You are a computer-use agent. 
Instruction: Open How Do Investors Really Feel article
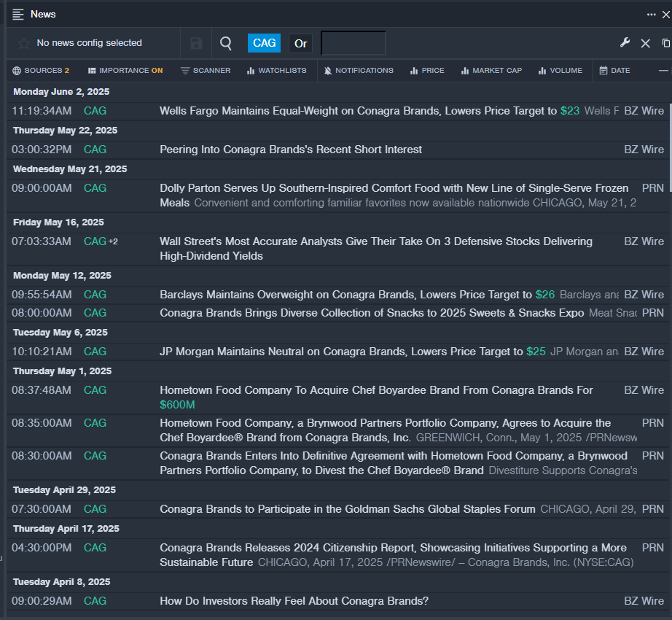tap(294, 601)
